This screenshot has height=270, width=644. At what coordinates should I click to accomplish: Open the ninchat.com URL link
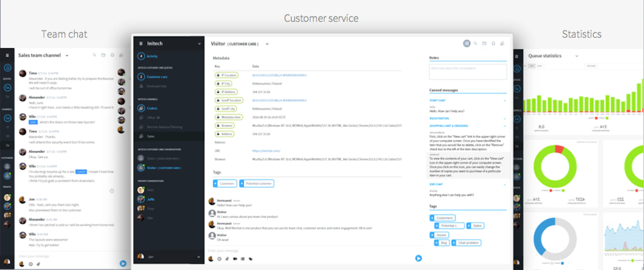(266, 151)
